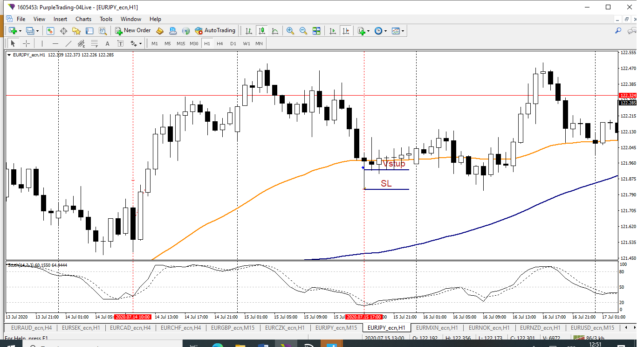Zoom in on the chart
The width and height of the screenshot is (644, 347).
click(x=290, y=31)
